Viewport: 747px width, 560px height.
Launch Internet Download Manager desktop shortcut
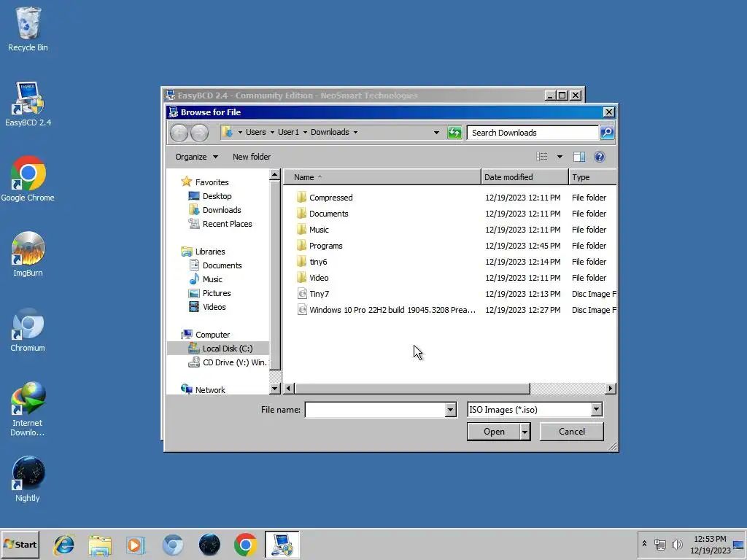coord(28,410)
